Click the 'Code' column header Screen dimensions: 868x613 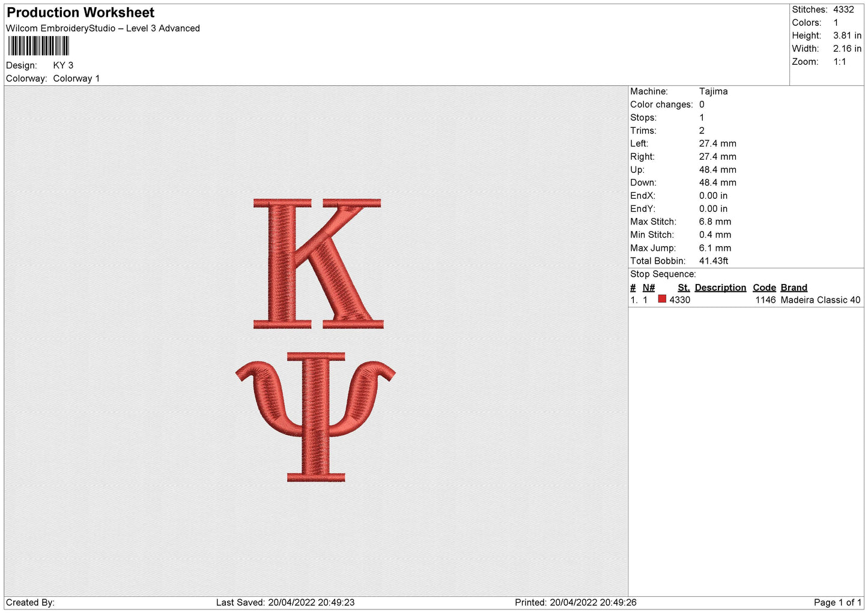tap(764, 288)
